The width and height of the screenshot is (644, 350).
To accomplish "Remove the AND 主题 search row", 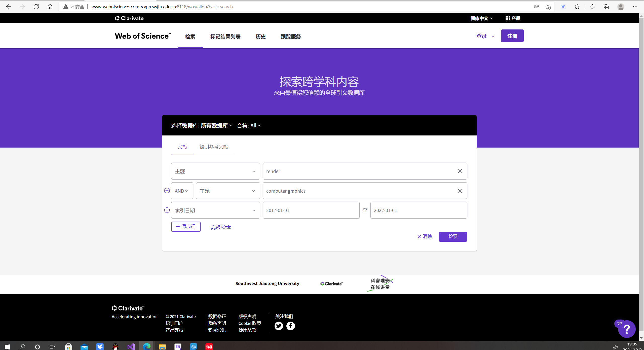I will [x=167, y=191].
